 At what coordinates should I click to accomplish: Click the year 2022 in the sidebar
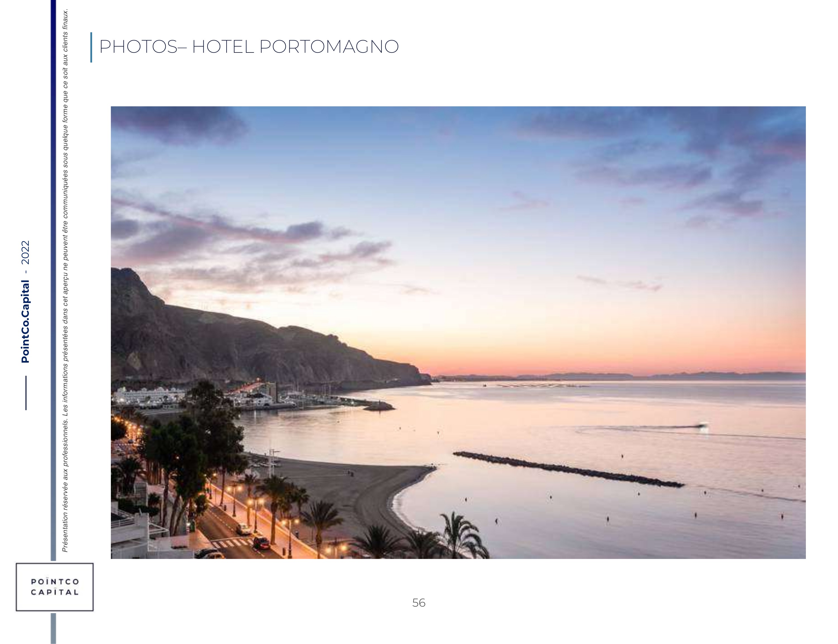[25, 252]
